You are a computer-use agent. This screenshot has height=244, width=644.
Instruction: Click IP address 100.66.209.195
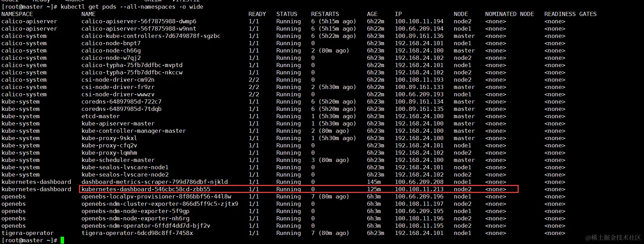(x=419, y=211)
